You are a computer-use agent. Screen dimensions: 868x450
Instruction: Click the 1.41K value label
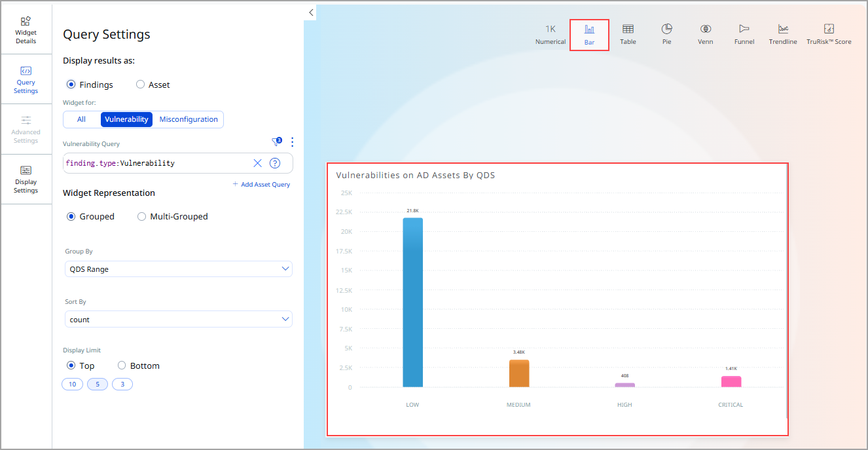[x=731, y=369]
